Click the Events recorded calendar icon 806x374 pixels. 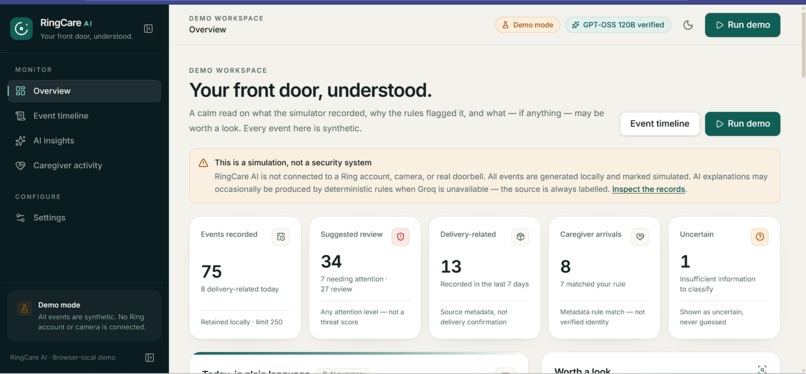tap(281, 237)
